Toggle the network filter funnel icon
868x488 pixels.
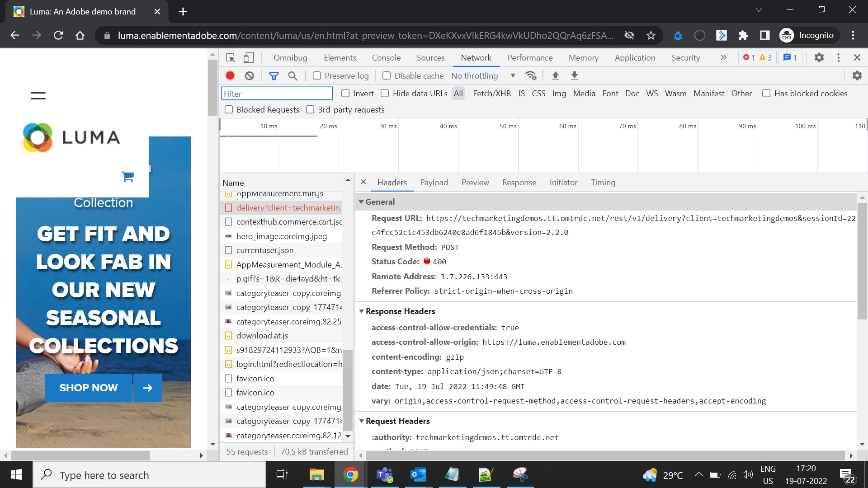[274, 76]
